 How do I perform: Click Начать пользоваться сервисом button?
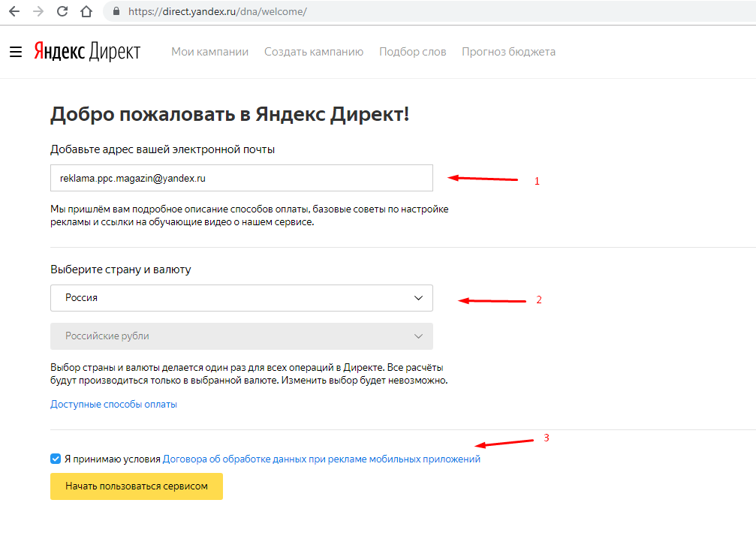coord(137,486)
